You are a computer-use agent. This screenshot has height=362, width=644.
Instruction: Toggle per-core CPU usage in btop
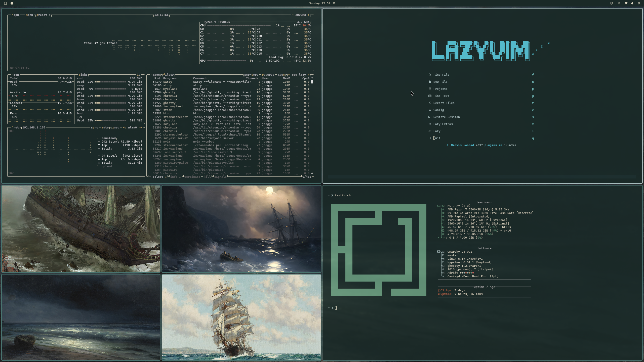click(x=251, y=75)
